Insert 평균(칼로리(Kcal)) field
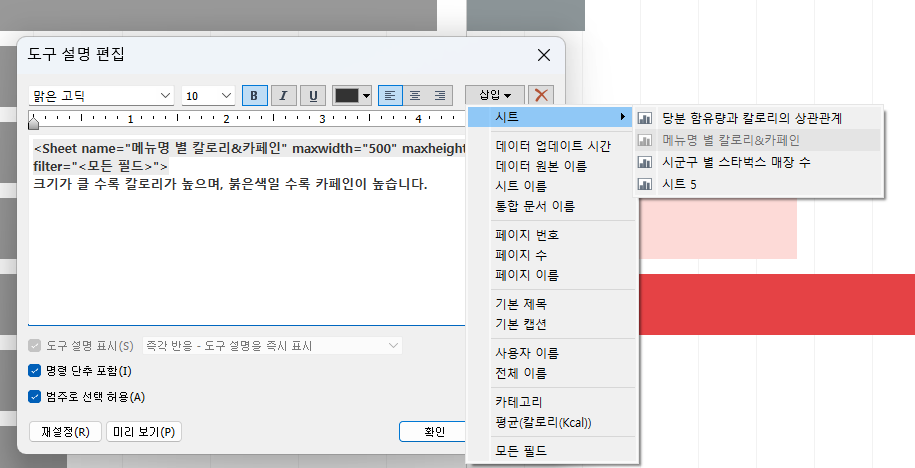This screenshot has height=468, width=915. (x=543, y=422)
